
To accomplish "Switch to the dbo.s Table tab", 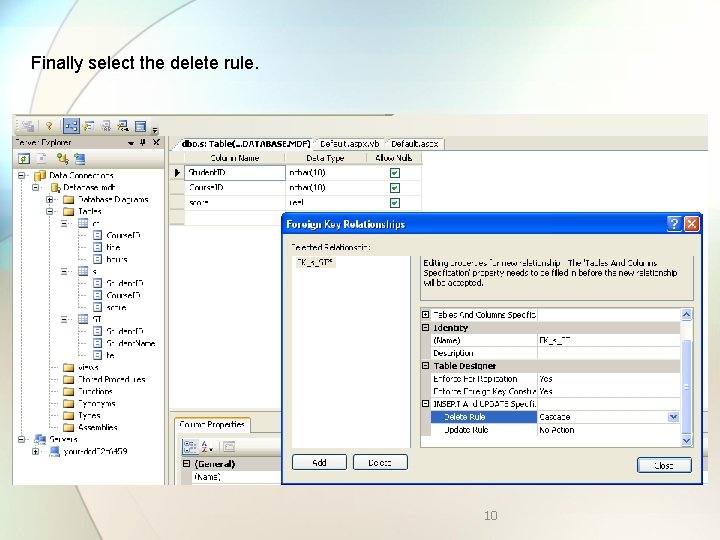I will click(244, 144).
